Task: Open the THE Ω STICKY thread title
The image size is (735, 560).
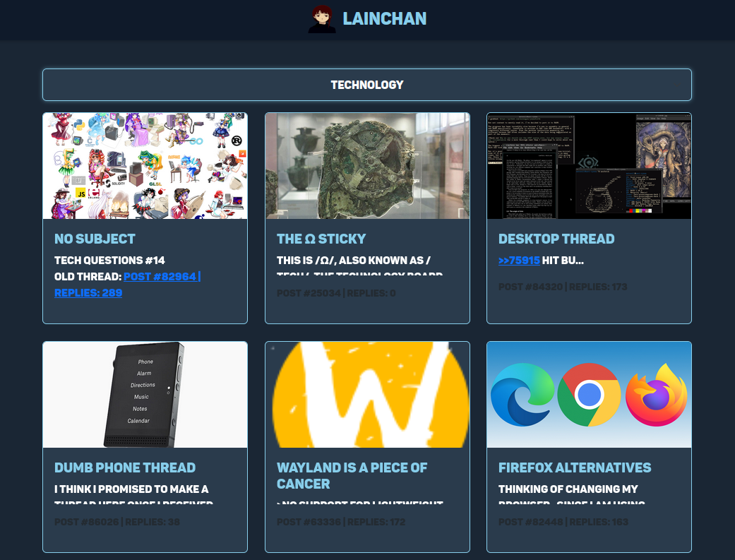Action: point(321,239)
